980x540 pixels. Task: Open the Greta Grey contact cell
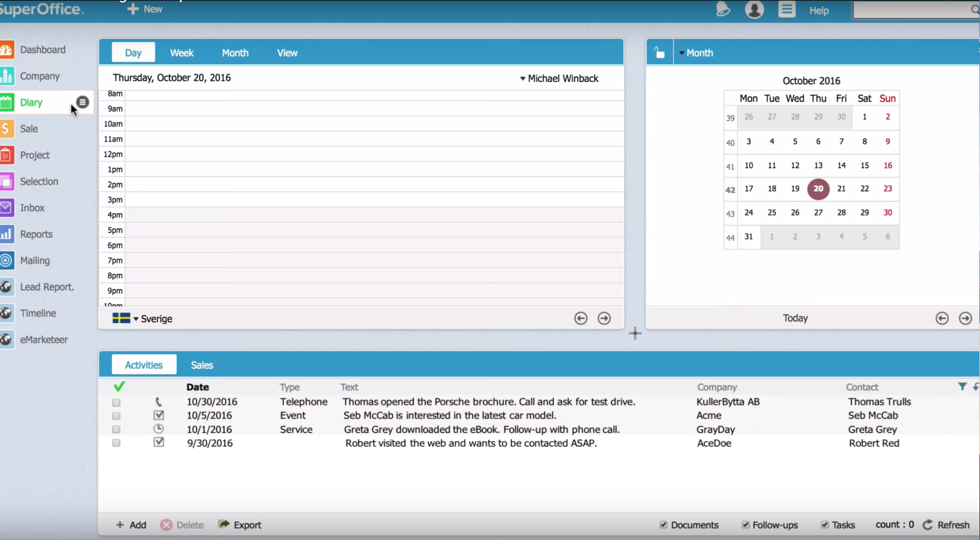(x=873, y=429)
